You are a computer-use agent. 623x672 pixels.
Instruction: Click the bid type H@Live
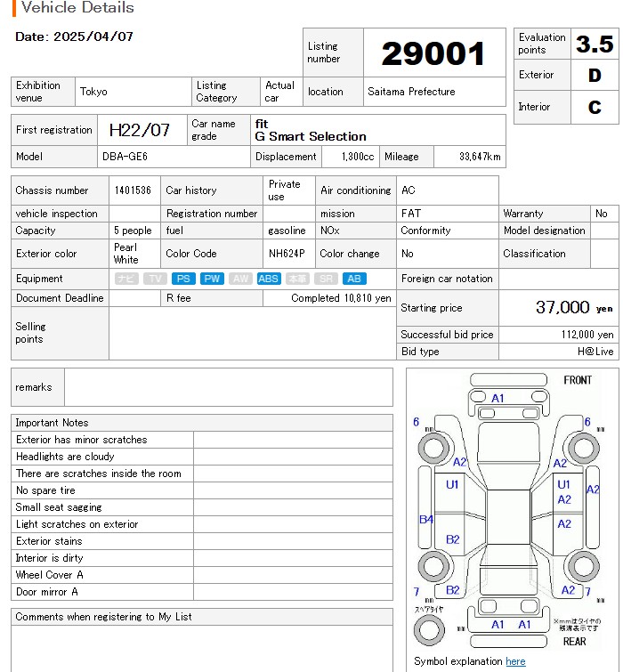pyautogui.click(x=595, y=352)
